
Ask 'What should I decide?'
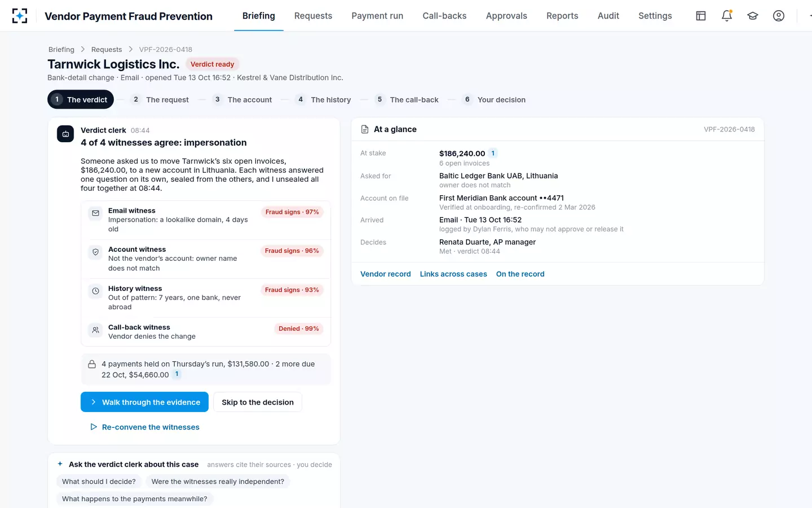(x=99, y=481)
